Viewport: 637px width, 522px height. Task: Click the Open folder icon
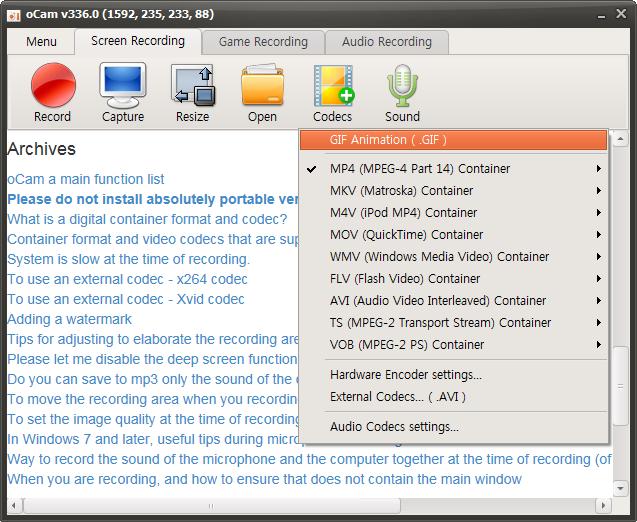(x=263, y=86)
